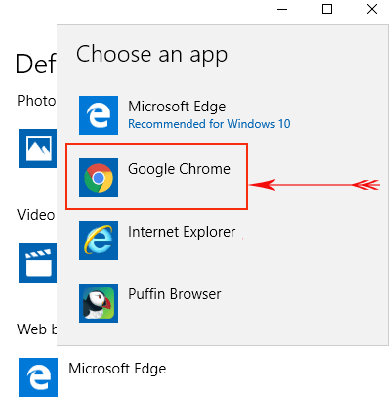This screenshot has height=407, width=391.
Task: Open the Photos default app icon
Action: [x=38, y=148]
